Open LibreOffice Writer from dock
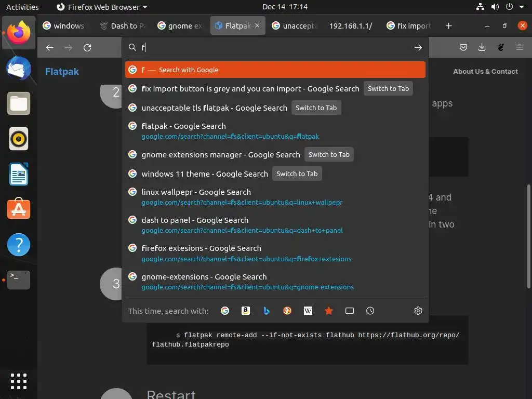This screenshot has width=532, height=399. click(x=19, y=174)
